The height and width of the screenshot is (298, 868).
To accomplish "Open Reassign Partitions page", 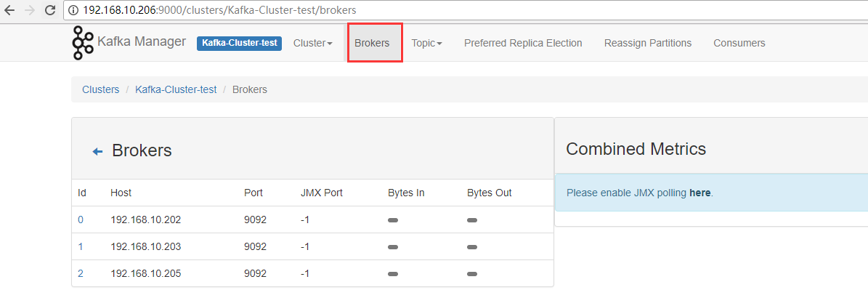I will [648, 43].
